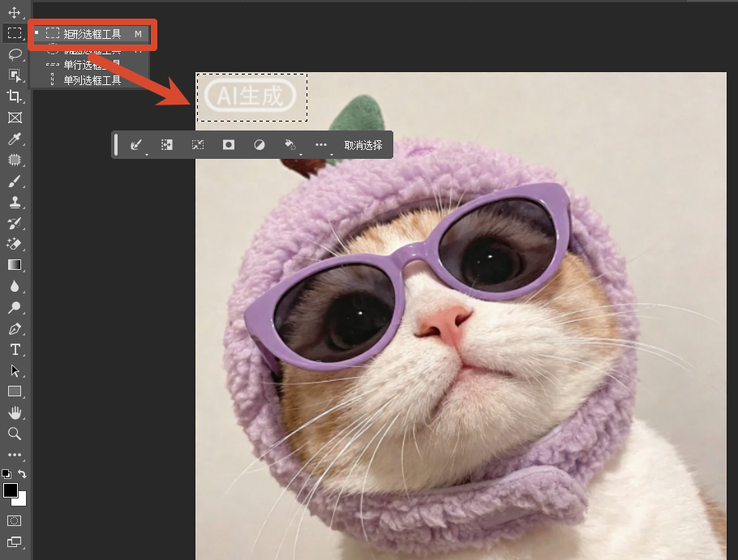Reset default foreground and background colors
Image resolution: width=738 pixels, height=560 pixels.
(x=6, y=473)
